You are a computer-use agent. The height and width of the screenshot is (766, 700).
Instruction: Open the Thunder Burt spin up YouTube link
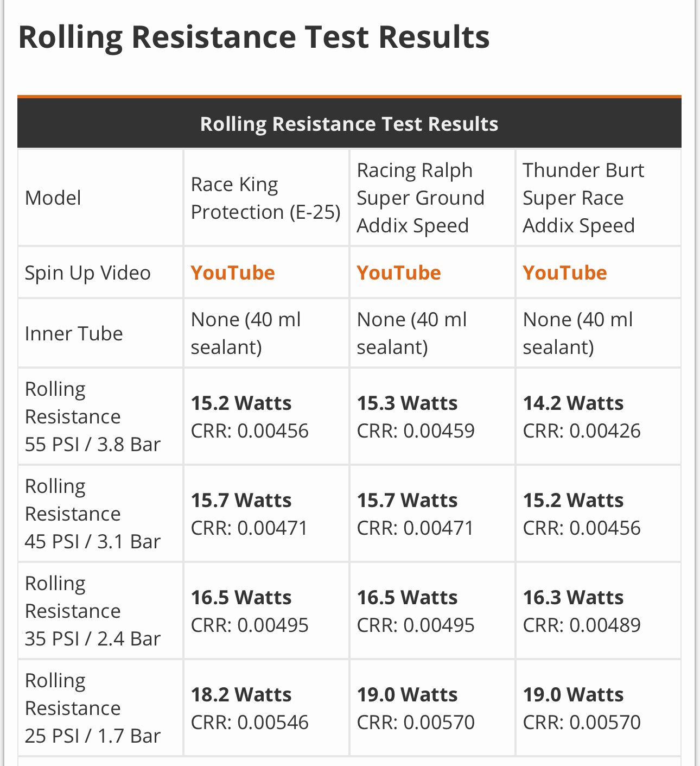coord(565,273)
